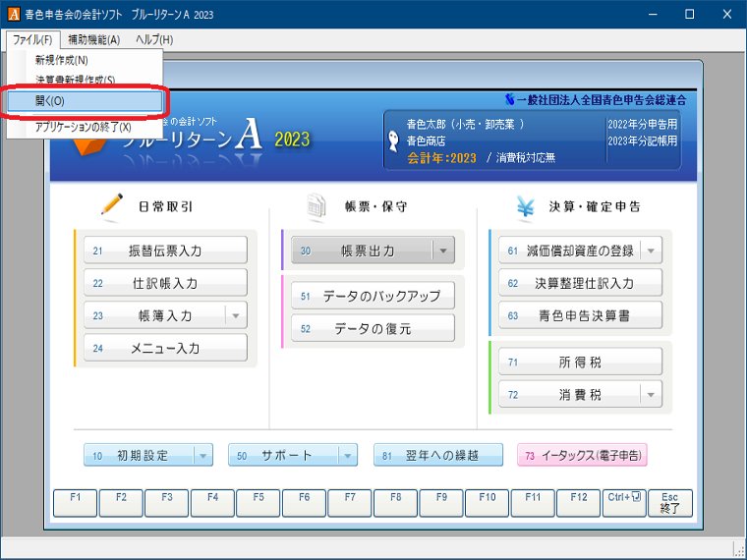Click the F8 function key button
747x560 pixels.
pyautogui.click(x=395, y=503)
